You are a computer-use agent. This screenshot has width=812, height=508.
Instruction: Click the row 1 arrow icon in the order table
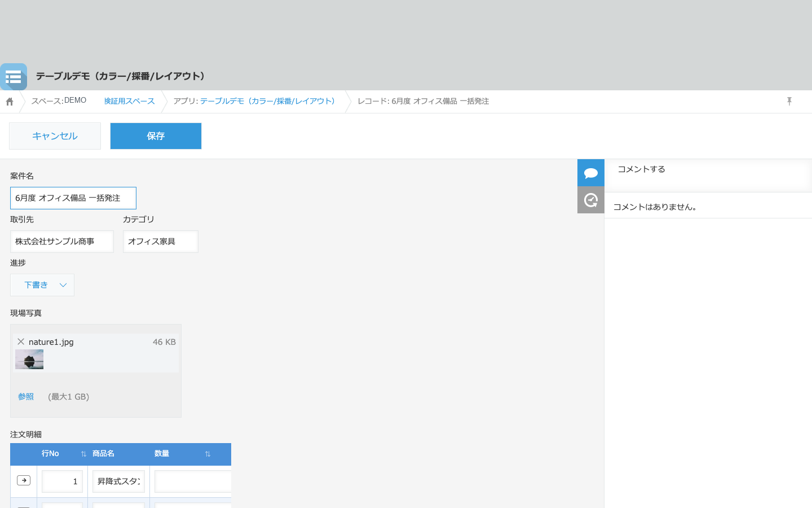24,480
